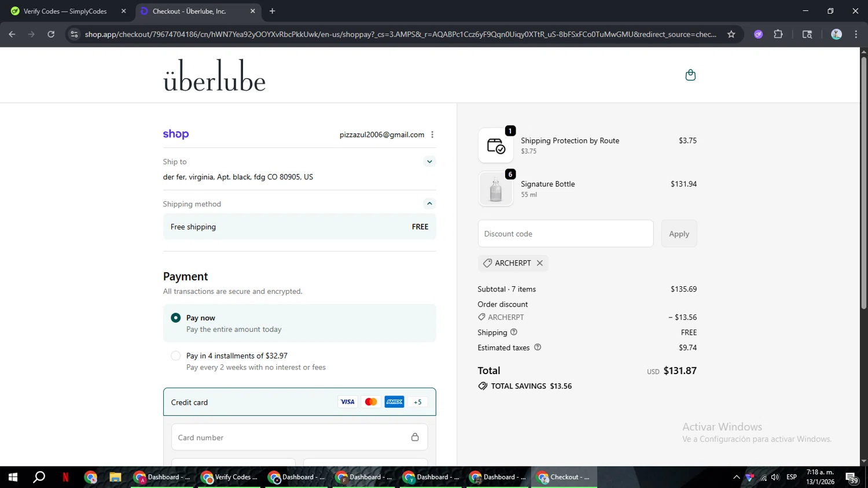Show the +5 additional card types

coord(418,402)
